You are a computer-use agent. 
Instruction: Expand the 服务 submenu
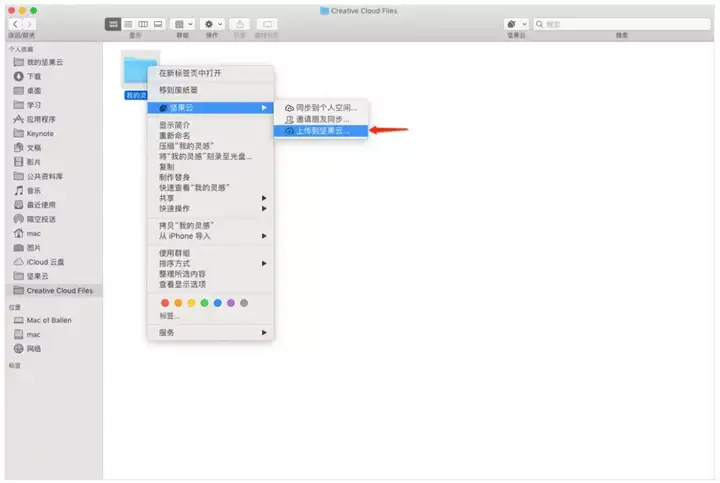[210, 332]
